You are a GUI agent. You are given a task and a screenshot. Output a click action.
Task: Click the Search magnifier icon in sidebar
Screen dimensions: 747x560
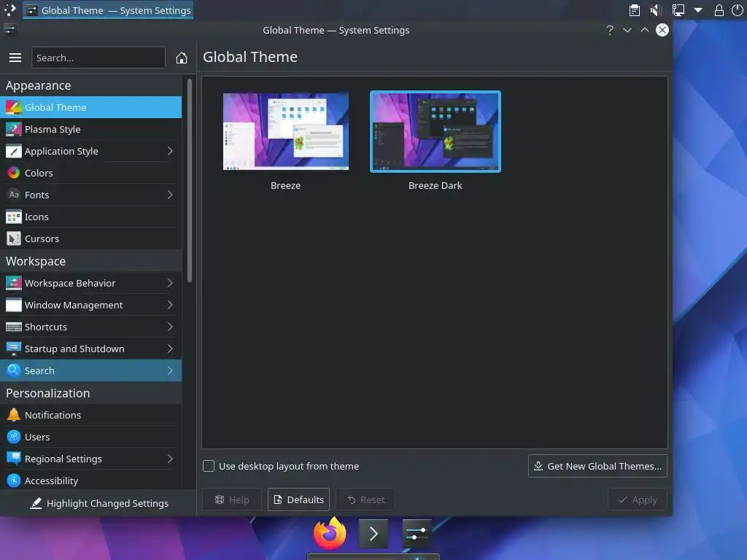click(13, 371)
